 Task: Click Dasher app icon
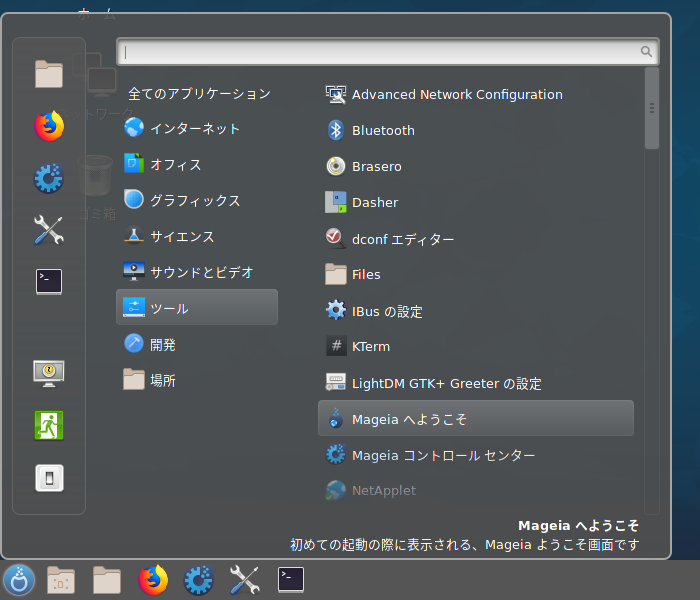pos(336,203)
